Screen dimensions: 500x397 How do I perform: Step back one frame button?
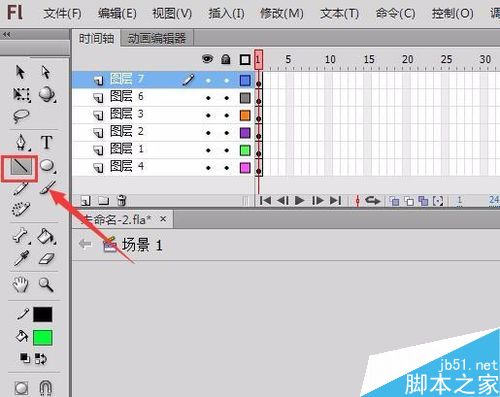point(283,200)
